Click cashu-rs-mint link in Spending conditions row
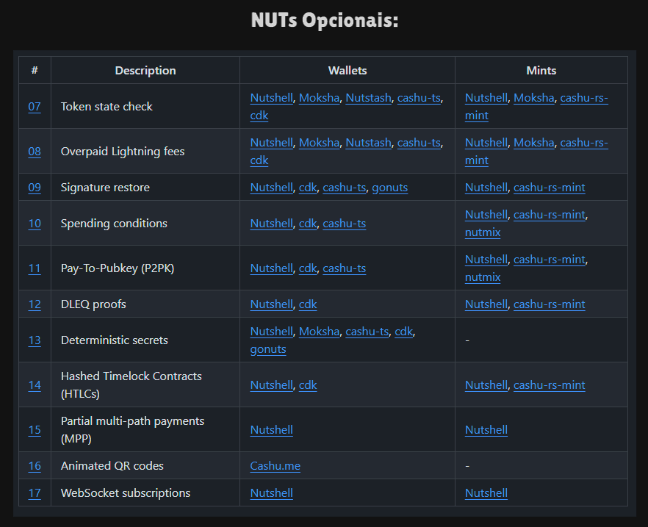 tap(549, 215)
